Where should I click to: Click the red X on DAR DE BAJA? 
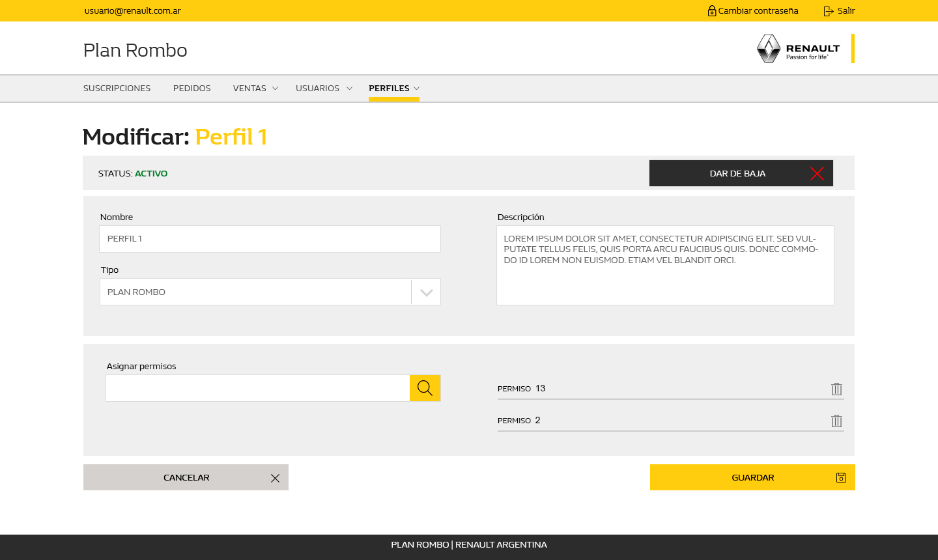(x=817, y=173)
